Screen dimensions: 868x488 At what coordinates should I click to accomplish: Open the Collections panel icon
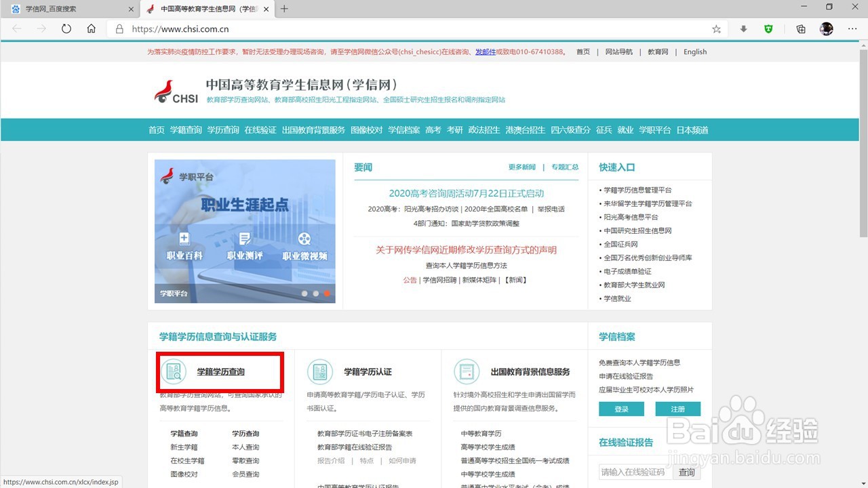[800, 29]
